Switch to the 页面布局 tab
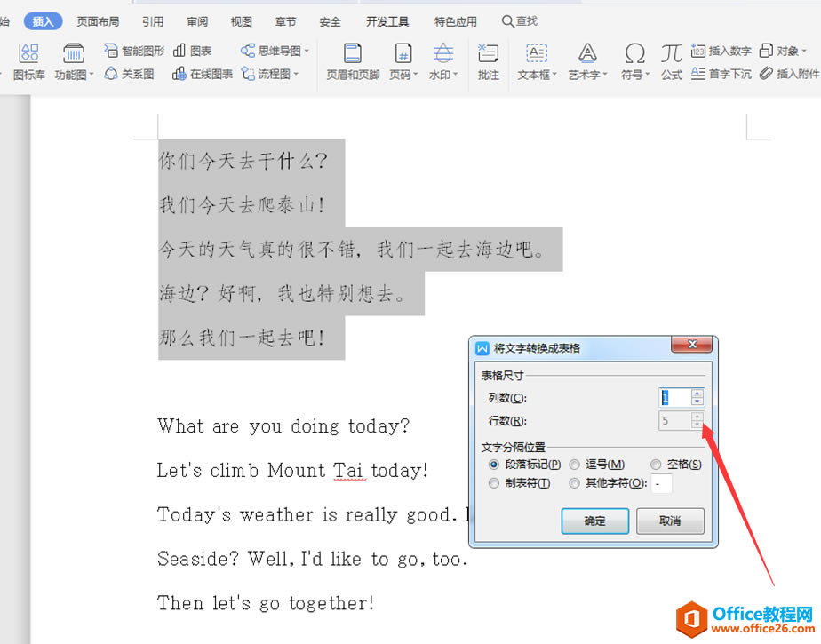 tap(98, 21)
